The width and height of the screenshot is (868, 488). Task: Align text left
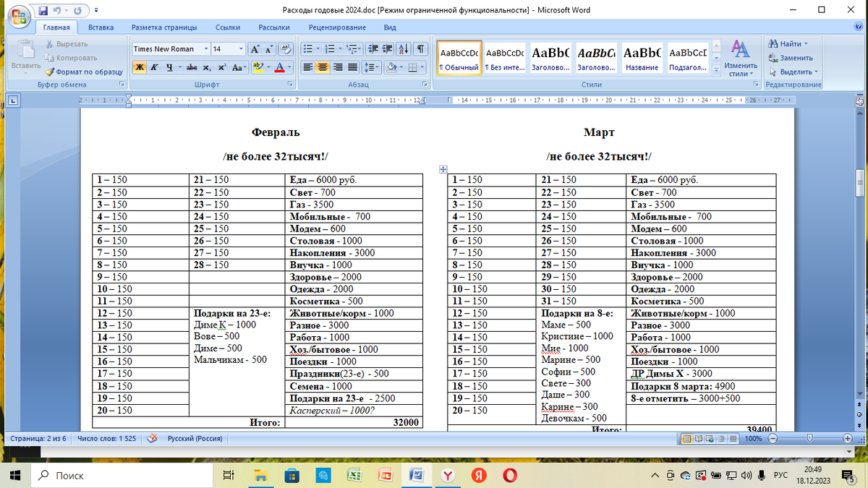tap(307, 67)
